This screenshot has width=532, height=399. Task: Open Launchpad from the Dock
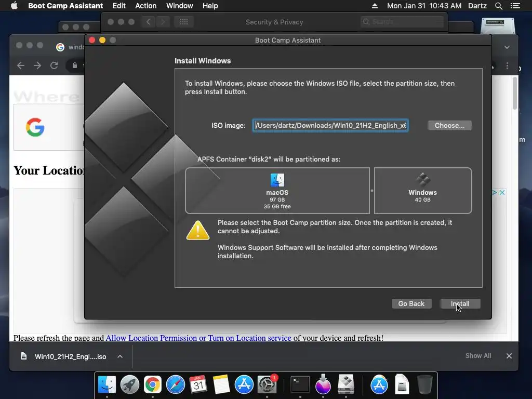coord(129,385)
